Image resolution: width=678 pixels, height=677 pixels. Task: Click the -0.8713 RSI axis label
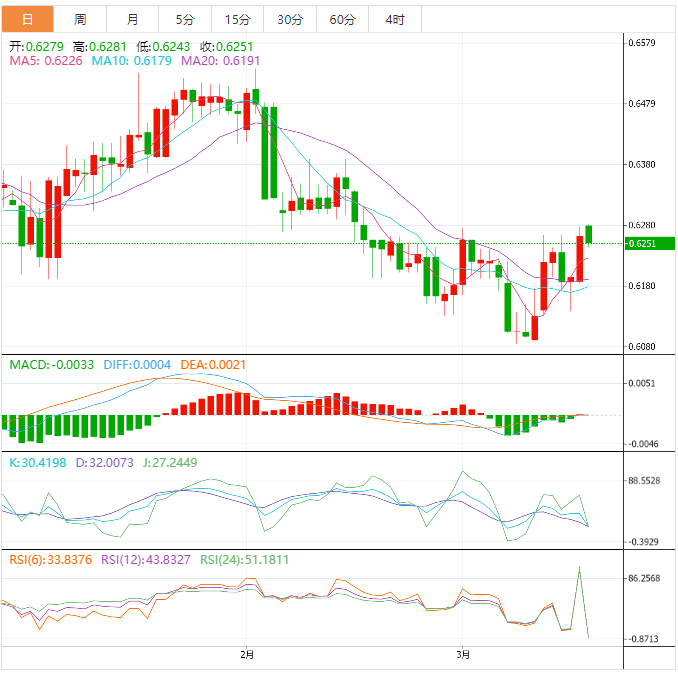coord(643,639)
